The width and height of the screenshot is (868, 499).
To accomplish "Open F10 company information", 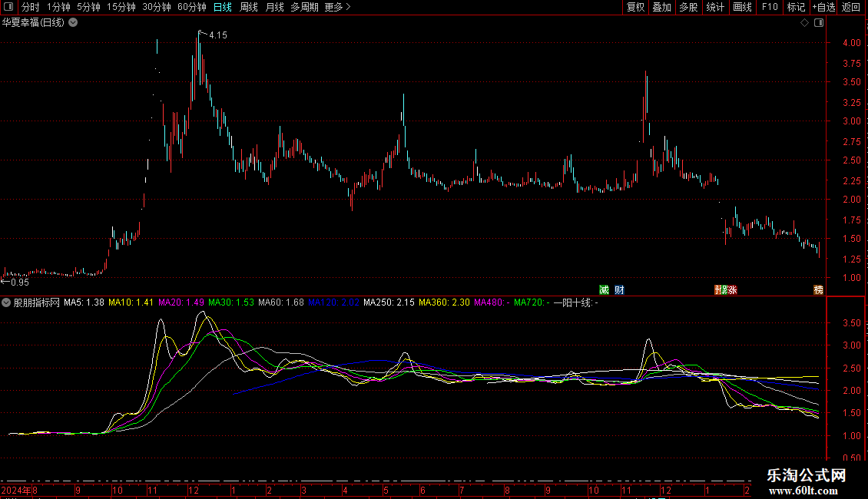I will tap(770, 7).
